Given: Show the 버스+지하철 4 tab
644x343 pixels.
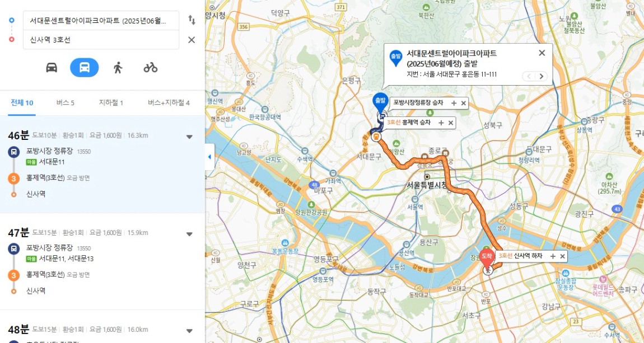Looking at the screenshot, I should (169, 102).
